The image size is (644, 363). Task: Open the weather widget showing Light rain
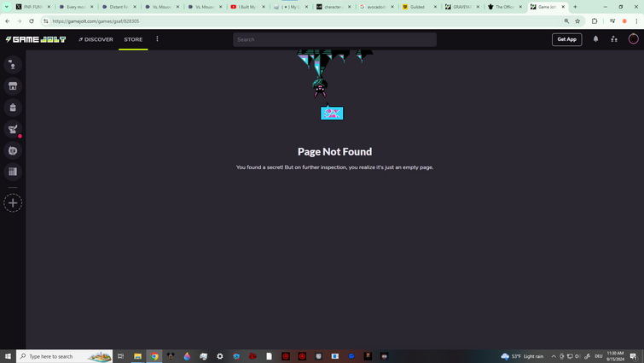[522, 356]
